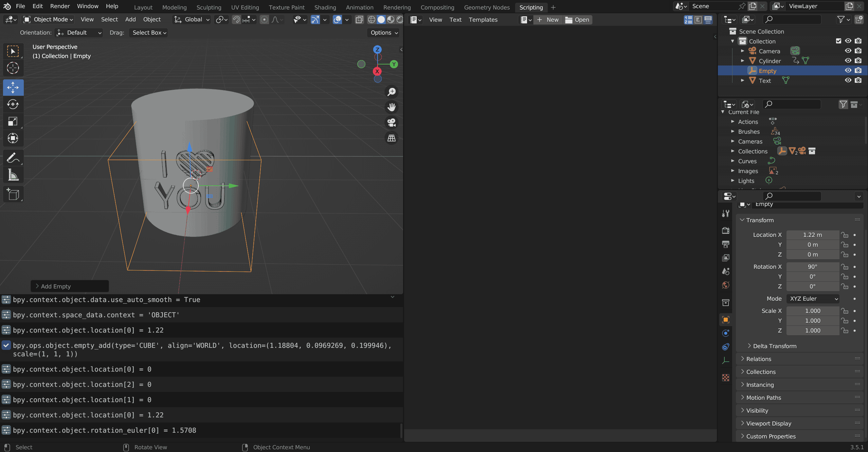The height and width of the screenshot is (452, 868).
Task: Change XYZ Euler rotation mode
Action: pos(813,299)
